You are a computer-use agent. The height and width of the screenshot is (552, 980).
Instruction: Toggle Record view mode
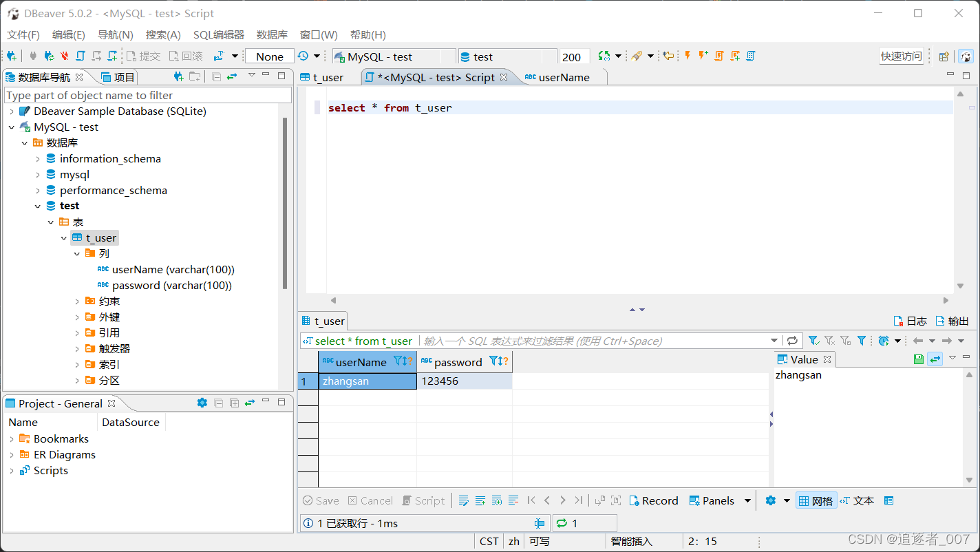tap(653, 500)
